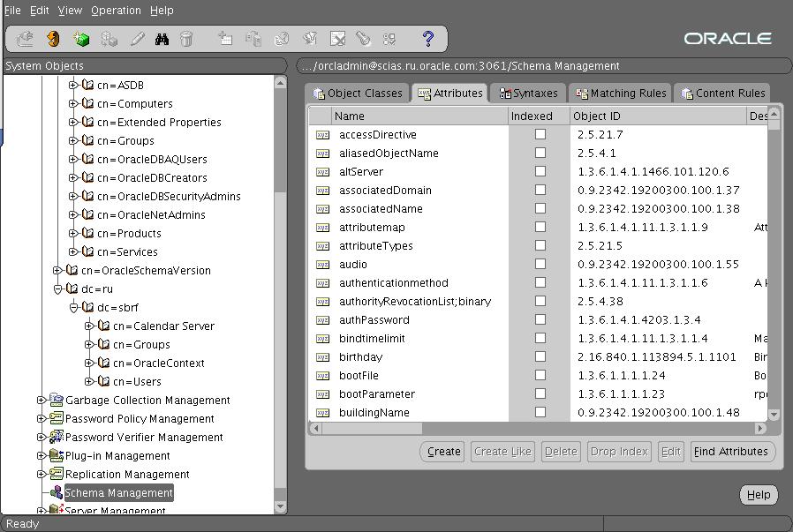The image size is (793, 532).
Task: Open the File menu
Action: (x=12, y=10)
